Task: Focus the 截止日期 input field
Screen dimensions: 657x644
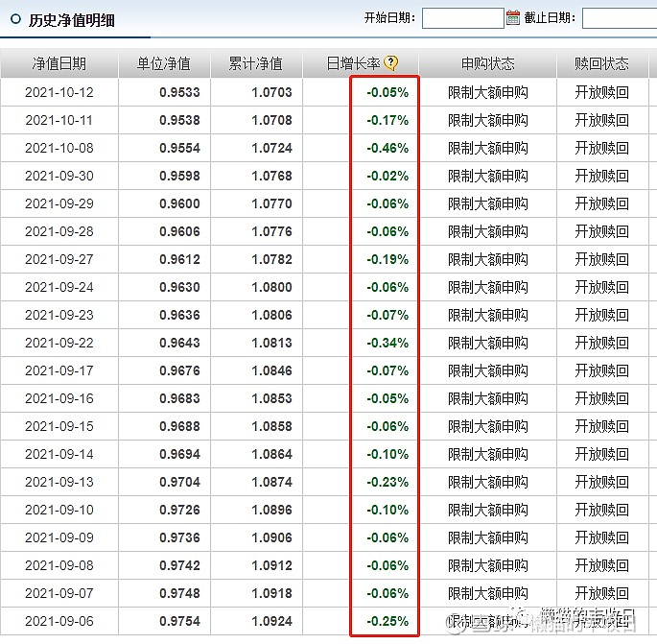Action: coord(620,18)
